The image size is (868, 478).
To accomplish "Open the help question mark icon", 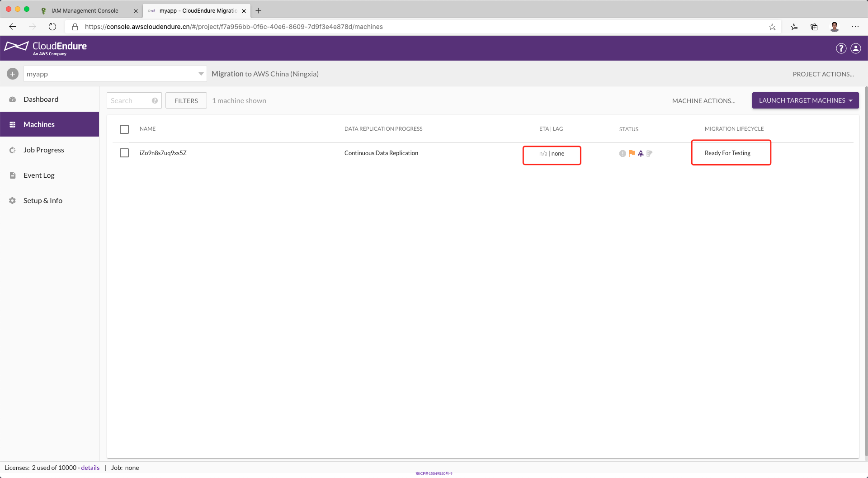I will tap(841, 48).
